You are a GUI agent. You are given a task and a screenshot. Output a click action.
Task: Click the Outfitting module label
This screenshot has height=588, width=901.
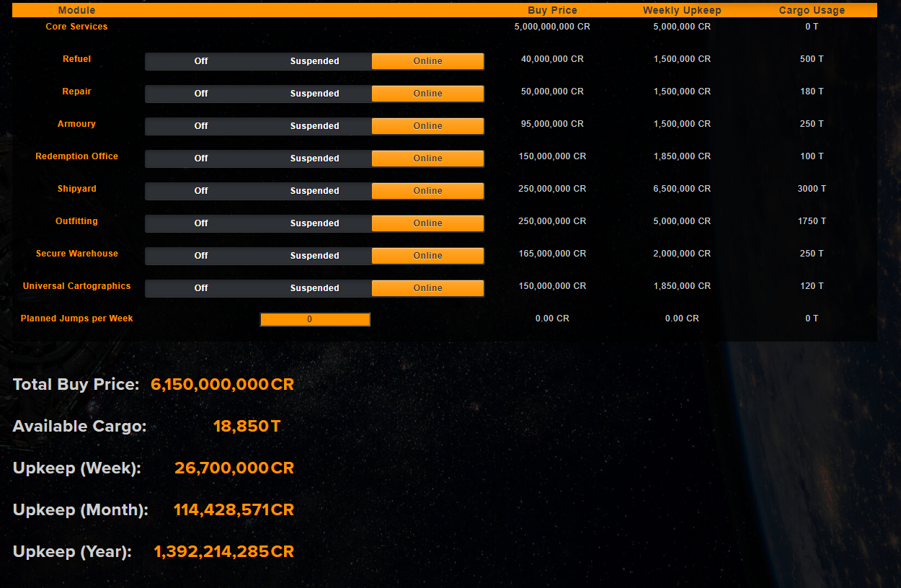76,221
